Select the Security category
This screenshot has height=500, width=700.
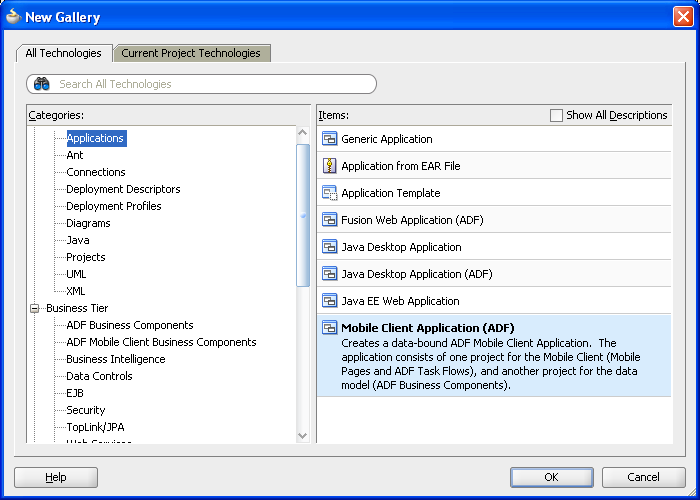click(86, 410)
